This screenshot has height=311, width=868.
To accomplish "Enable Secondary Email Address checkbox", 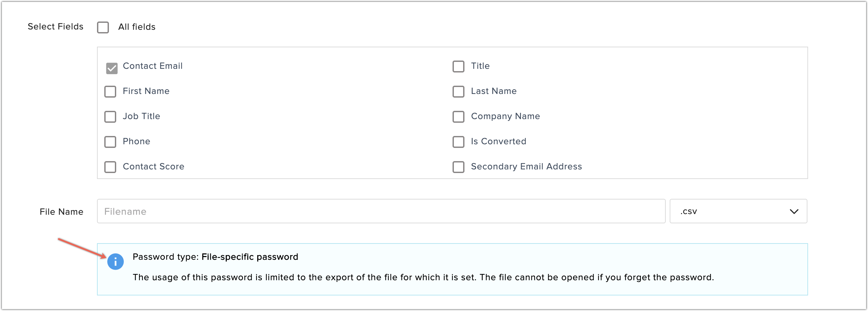I will 458,167.
